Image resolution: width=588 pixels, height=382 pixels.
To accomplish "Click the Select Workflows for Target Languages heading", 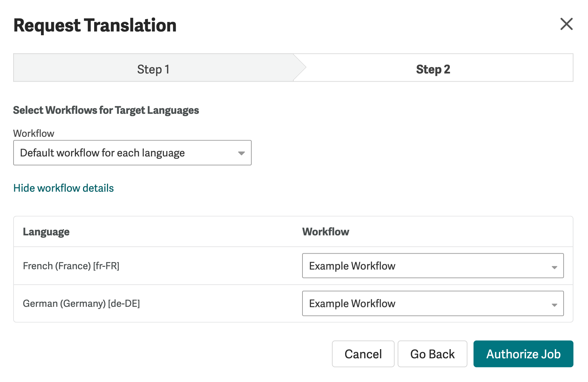I will (106, 110).
